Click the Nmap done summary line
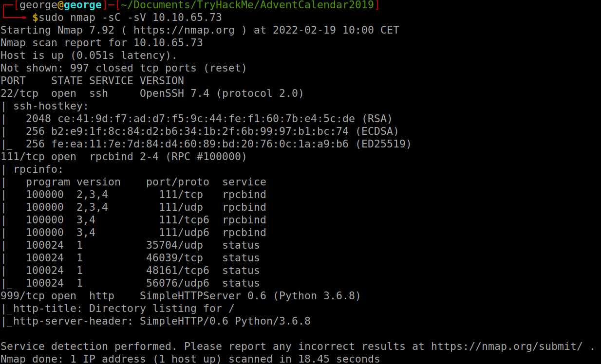The height and width of the screenshot is (364, 601). (190, 359)
